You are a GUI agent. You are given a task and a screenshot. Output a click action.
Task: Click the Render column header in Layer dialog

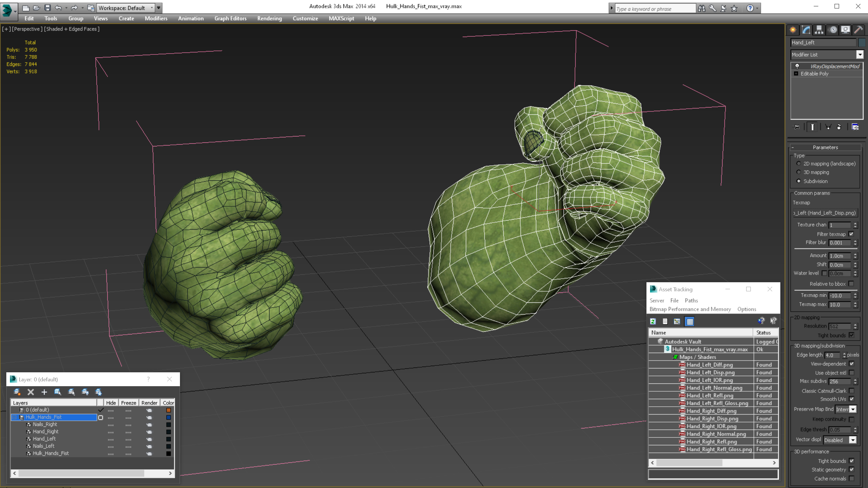pos(149,403)
